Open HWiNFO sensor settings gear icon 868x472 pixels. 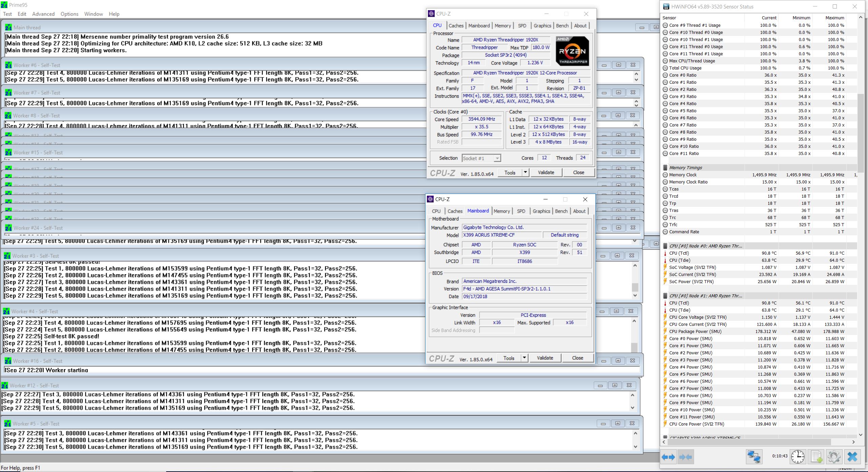(x=834, y=457)
